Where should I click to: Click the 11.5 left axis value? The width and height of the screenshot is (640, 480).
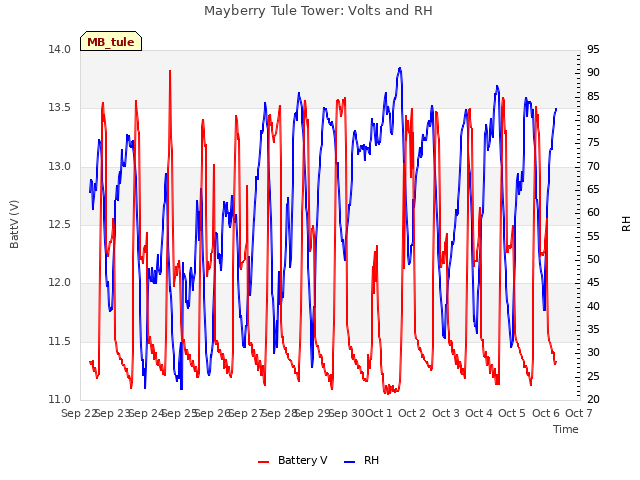(60, 341)
